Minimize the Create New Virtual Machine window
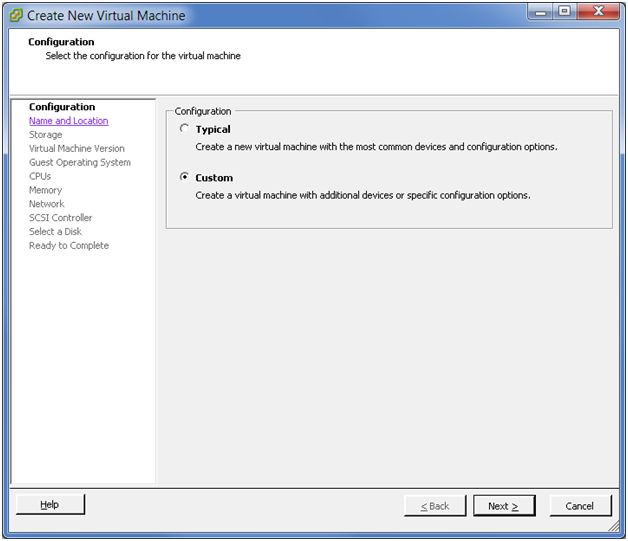This screenshot has height=541, width=628. click(x=540, y=12)
